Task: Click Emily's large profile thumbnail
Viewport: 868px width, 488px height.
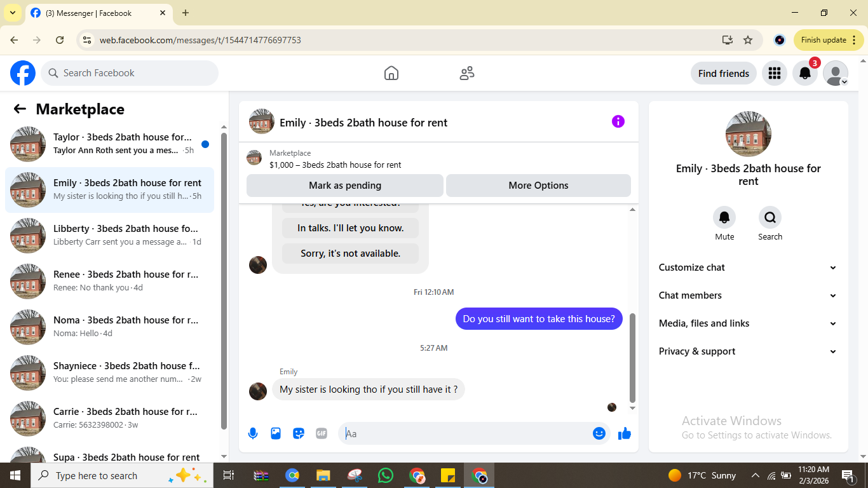Action: click(749, 134)
